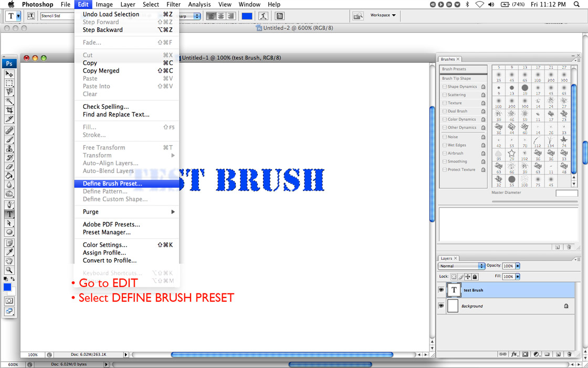
Task: Select the Zoom tool
Action: pyautogui.click(x=9, y=270)
